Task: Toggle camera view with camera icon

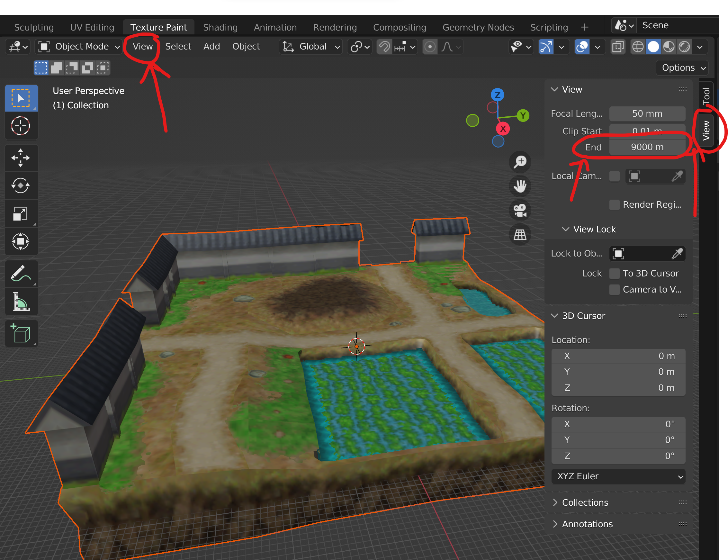Action: [520, 210]
